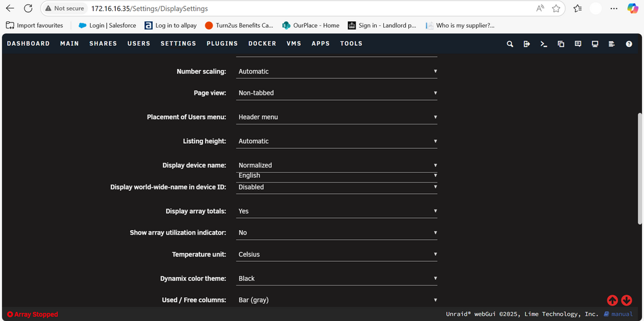The height and width of the screenshot is (321, 644).
Task: Open the Apps menu item
Action: point(321,44)
